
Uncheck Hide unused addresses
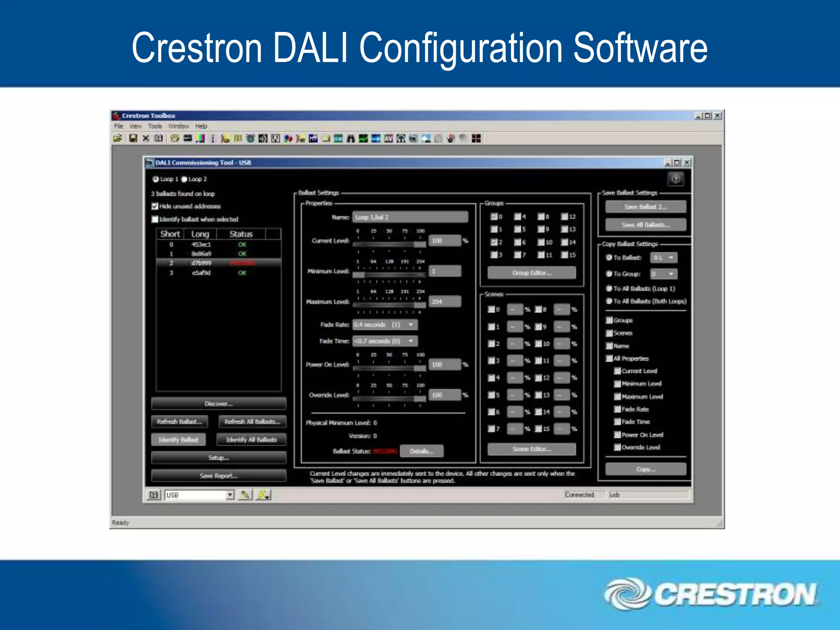(155, 206)
